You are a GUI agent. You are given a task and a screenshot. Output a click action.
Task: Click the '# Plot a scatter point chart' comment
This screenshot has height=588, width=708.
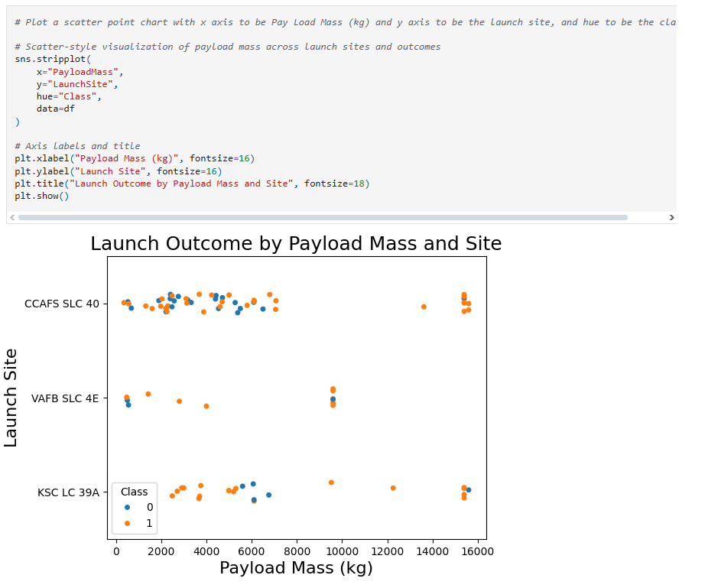(x=345, y=22)
